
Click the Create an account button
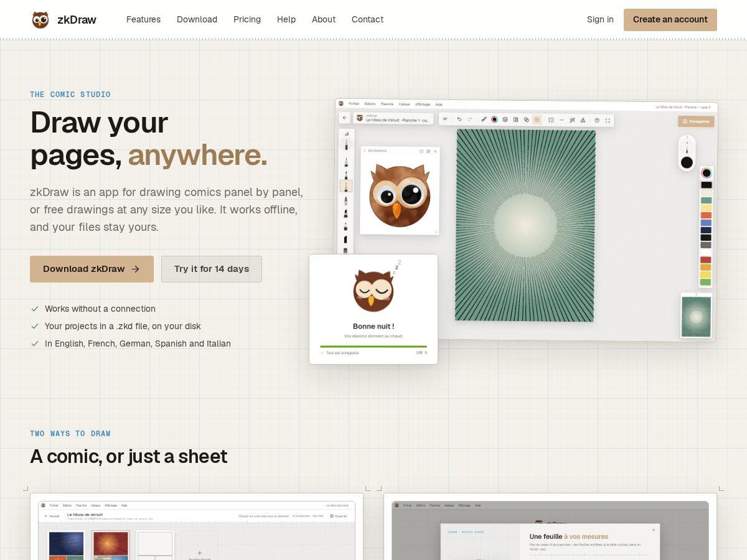(670, 20)
